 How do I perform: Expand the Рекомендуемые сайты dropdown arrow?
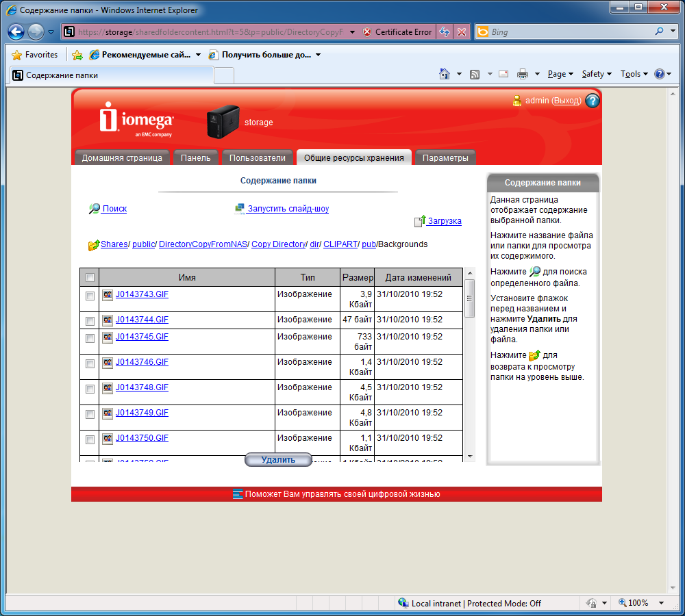pyautogui.click(x=199, y=55)
